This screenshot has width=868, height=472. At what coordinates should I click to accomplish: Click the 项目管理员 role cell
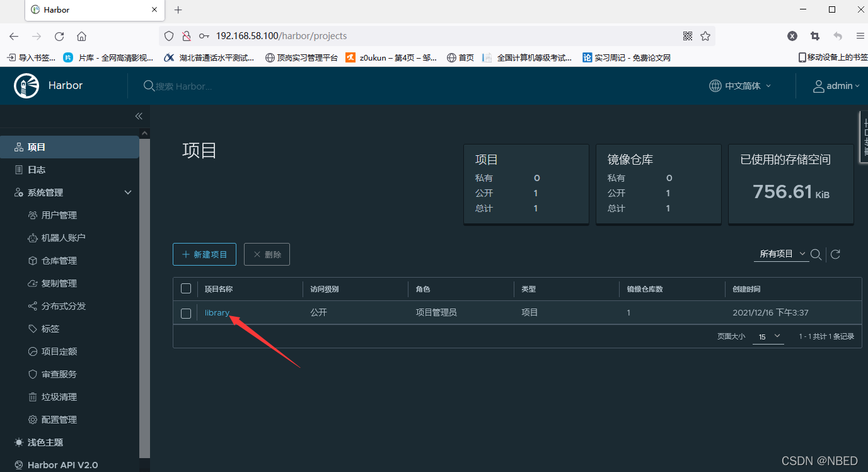[x=436, y=312]
